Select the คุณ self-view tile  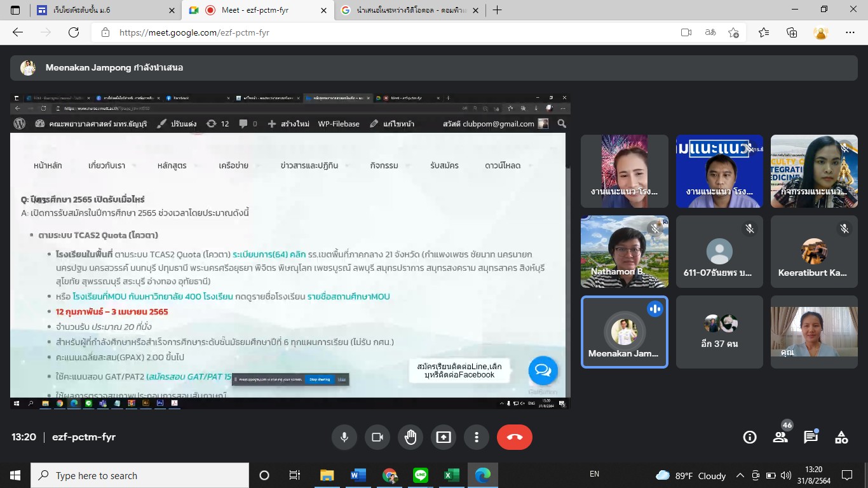click(814, 332)
